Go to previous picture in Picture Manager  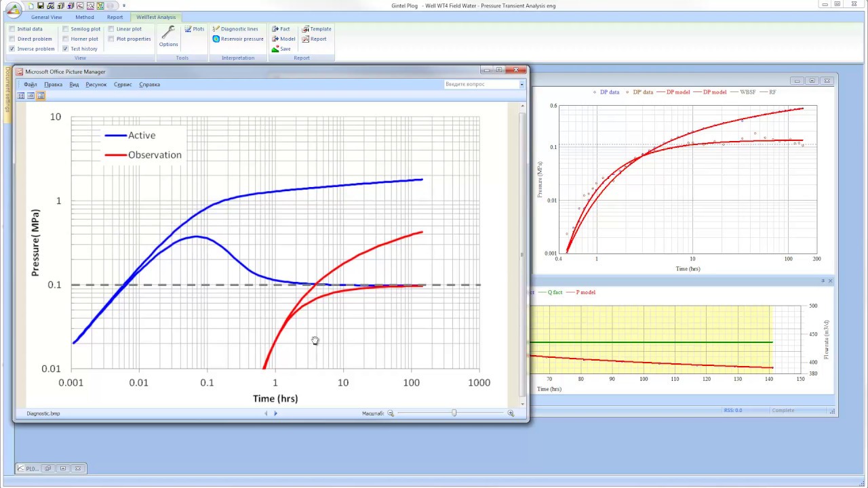click(266, 413)
